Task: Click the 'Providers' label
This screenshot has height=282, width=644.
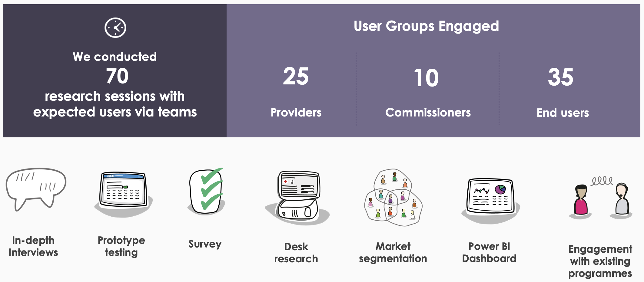Action: pyautogui.click(x=296, y=113)
